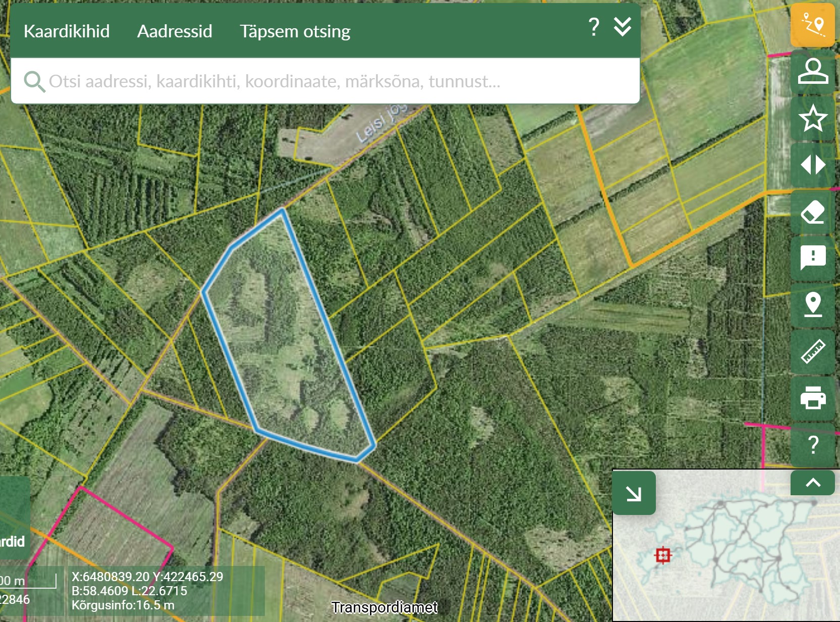Screen dimensions: 840x622
Task: Open help from the right sidebar
Action: [812, 445]
